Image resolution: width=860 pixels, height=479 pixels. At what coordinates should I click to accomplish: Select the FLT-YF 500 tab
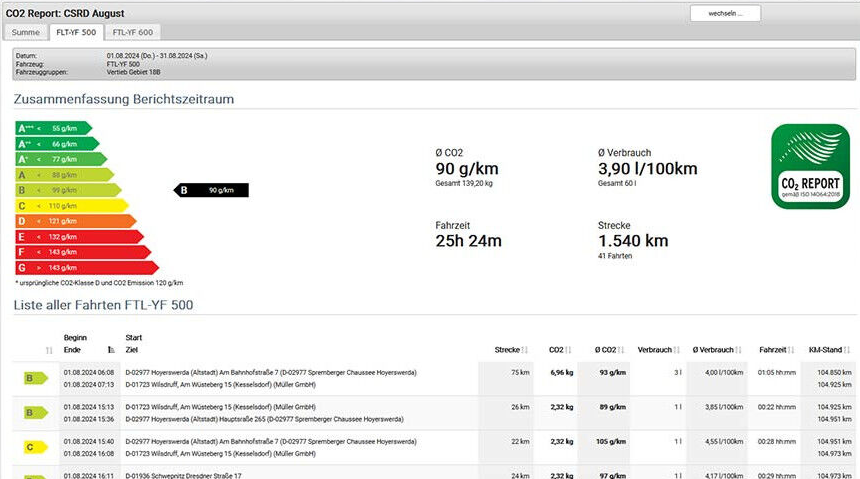click(76, 33)
